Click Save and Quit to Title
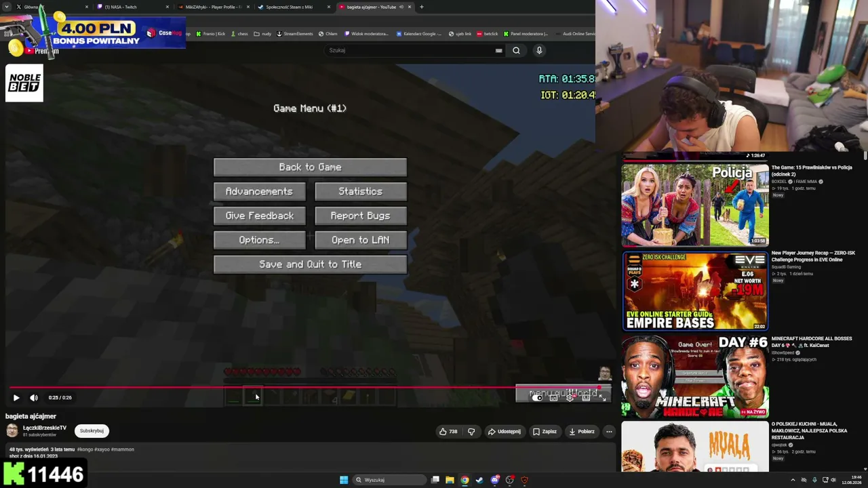This screenshot has width=868, height=488. (x=310, y=265)
